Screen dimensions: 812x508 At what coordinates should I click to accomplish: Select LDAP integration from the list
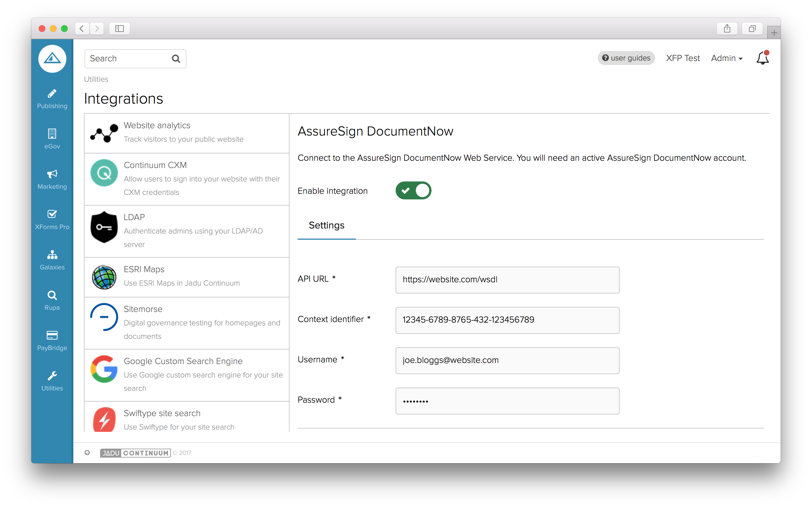186,231
